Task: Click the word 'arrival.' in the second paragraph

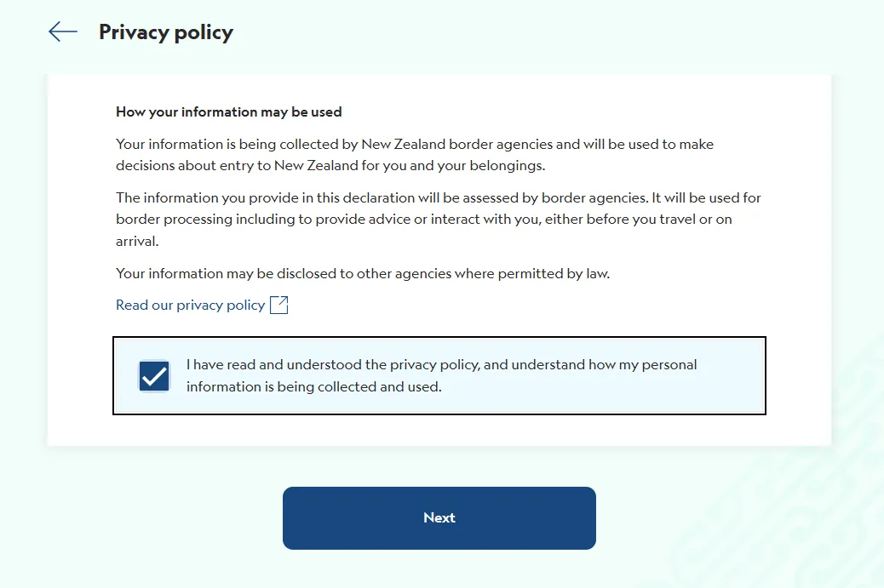Action: [136, 241]
